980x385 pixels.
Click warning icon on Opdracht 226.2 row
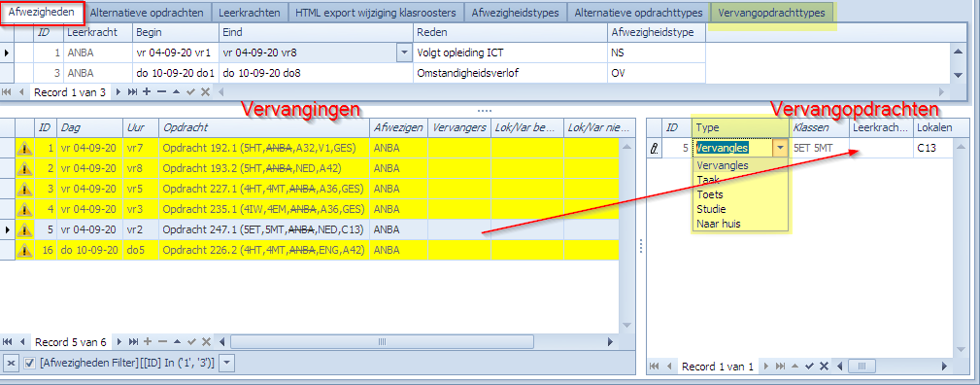click(x=24, y=251)
